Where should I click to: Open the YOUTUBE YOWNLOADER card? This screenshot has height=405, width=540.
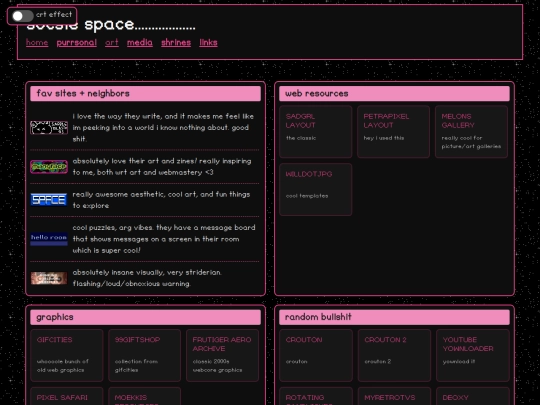coord(473,355)
